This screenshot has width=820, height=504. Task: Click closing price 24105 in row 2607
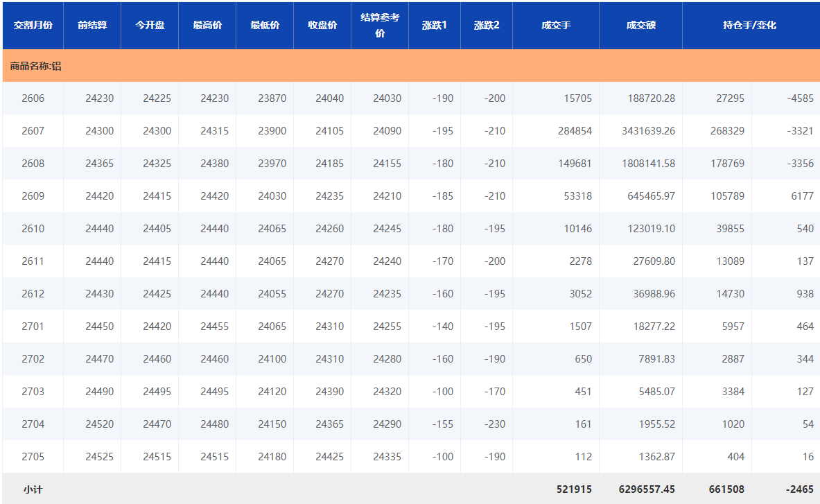330,131
